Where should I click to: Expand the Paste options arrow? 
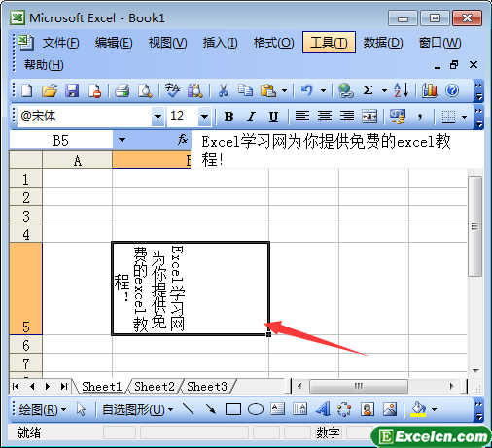coord(284,90)
